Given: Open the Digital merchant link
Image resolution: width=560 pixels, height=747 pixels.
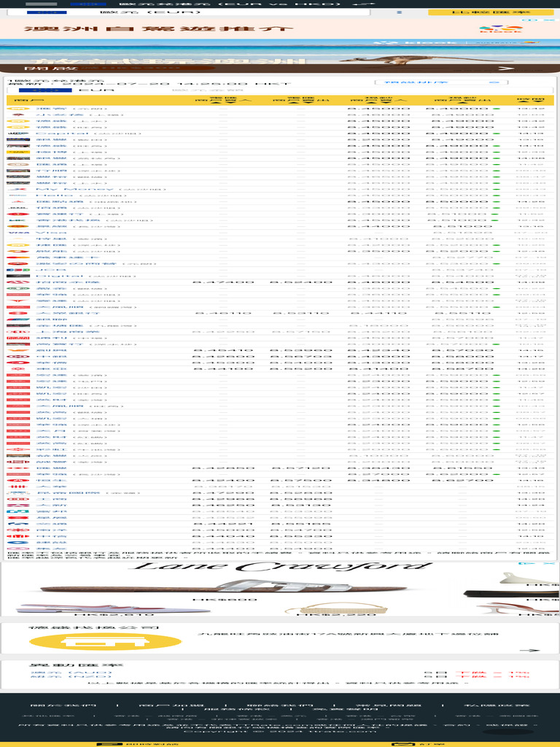Looking at the screenshot, I should pos(60,276).
